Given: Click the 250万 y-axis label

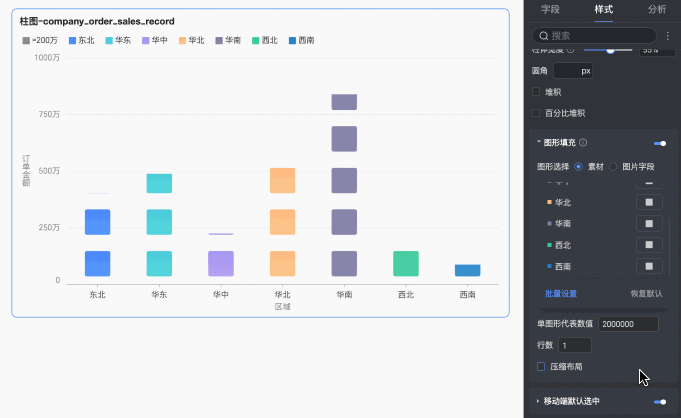Looking at the screenshot, I should click(x=49, y=227).
